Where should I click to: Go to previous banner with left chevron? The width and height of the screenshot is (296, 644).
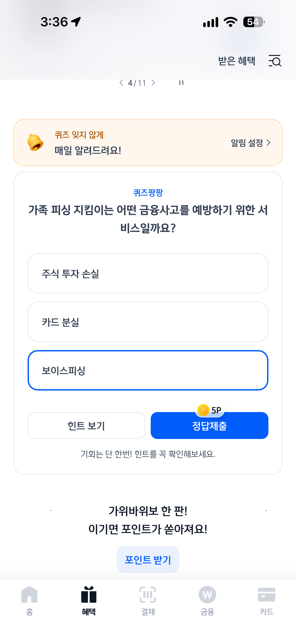tap(121, 83)
